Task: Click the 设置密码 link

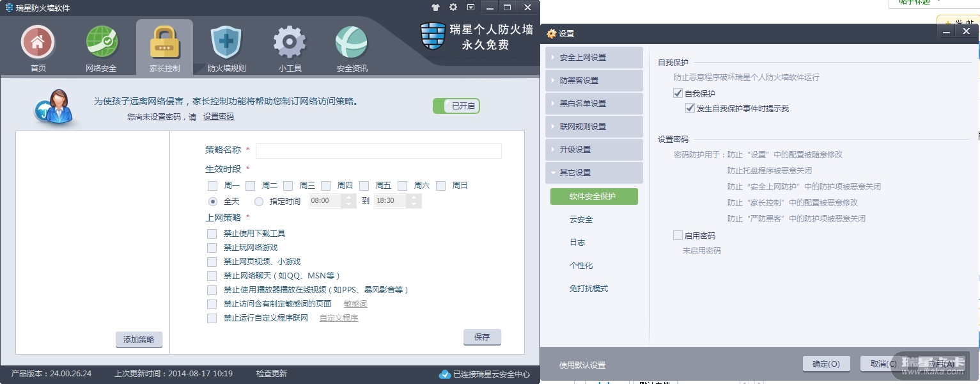Action: coord(219,116)
